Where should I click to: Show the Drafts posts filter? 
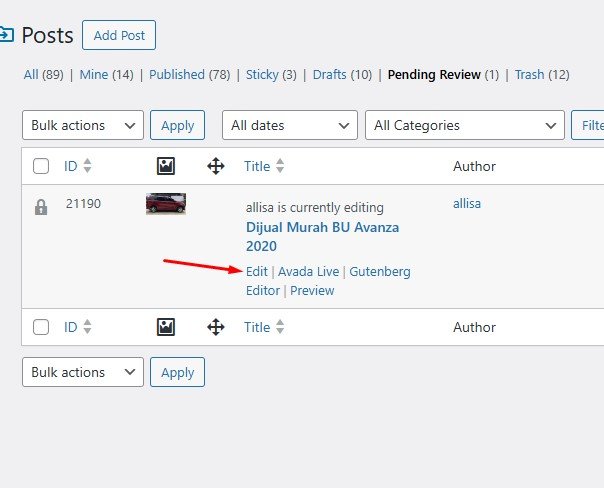pos(329,75)
